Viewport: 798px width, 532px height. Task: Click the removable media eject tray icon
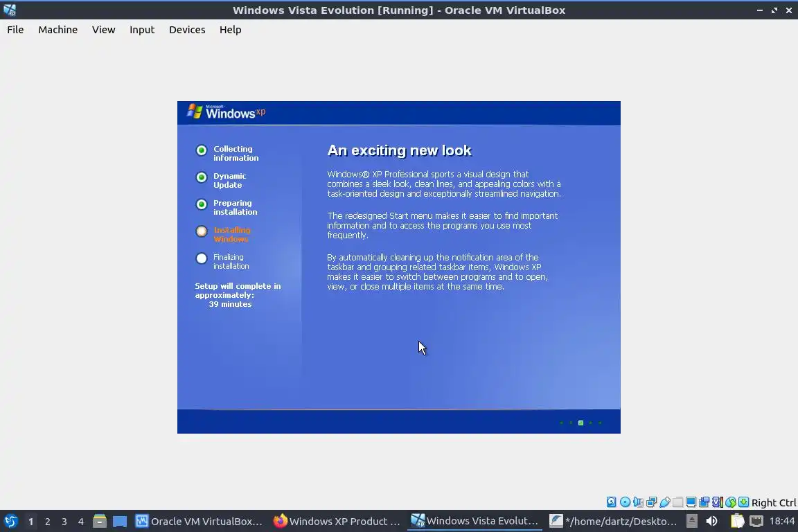coord(691,521)
